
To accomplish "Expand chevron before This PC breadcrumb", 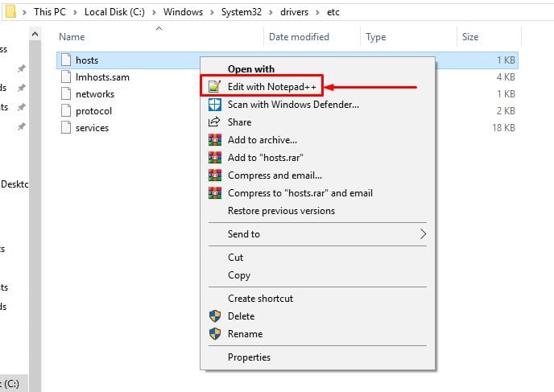I will pos(24,12).
